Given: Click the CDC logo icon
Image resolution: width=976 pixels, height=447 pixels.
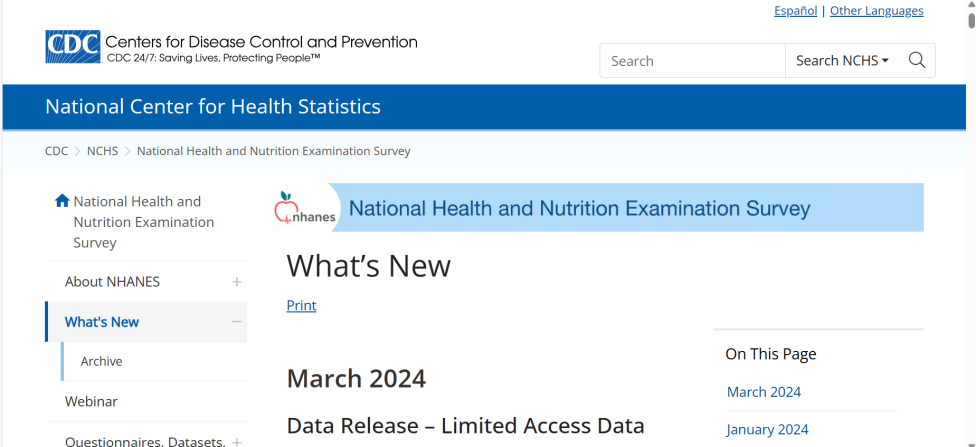Looking at the screenshot, I should click(73, 47).
